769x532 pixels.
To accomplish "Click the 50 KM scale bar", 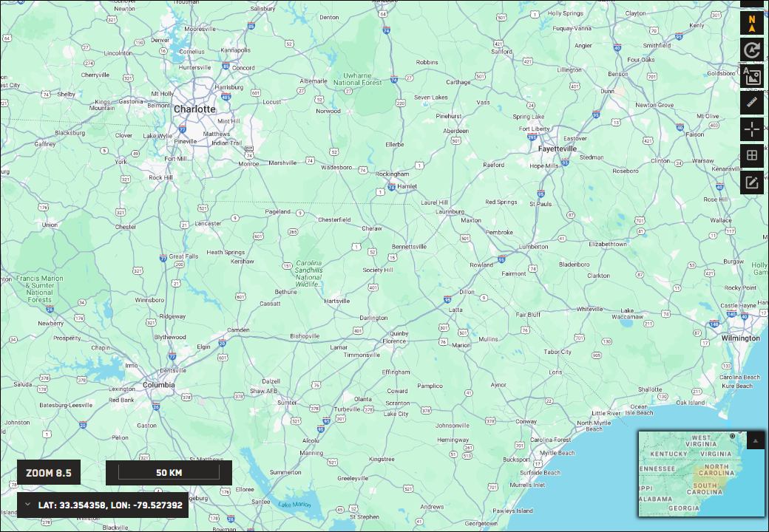I will (x=169, y=473).
